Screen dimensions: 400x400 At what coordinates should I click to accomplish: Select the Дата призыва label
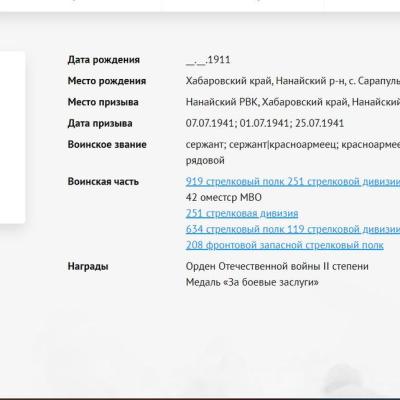(x=100, y=123)
